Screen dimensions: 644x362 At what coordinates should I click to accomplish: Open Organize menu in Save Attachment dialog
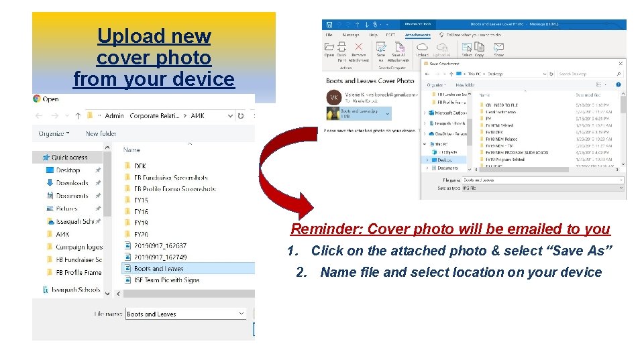tap(436, 85)
